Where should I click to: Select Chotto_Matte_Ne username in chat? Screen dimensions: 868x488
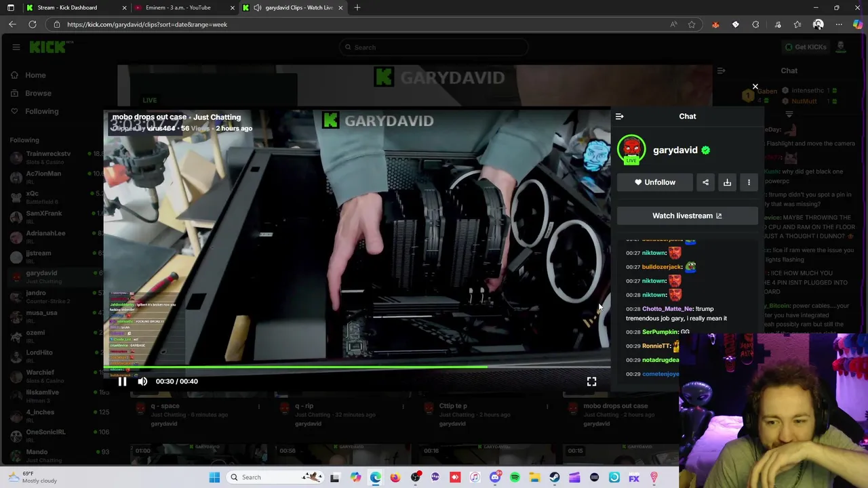[667, 309]
